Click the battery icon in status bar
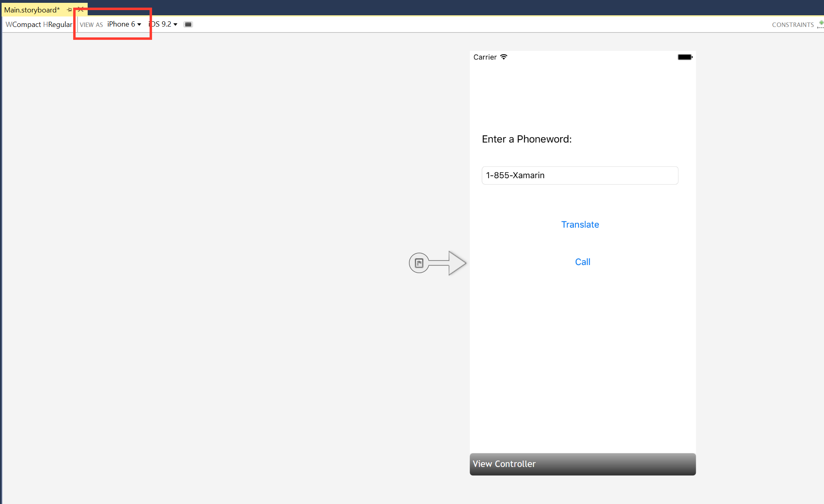The width and height of the screenshot is (824, 504). (685, 57)
